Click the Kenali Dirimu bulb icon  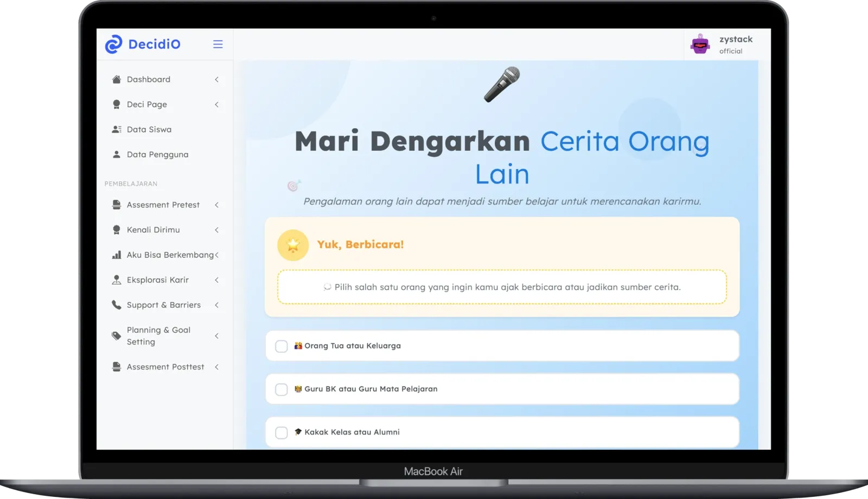pyautogui.click(x=116, y=230)
